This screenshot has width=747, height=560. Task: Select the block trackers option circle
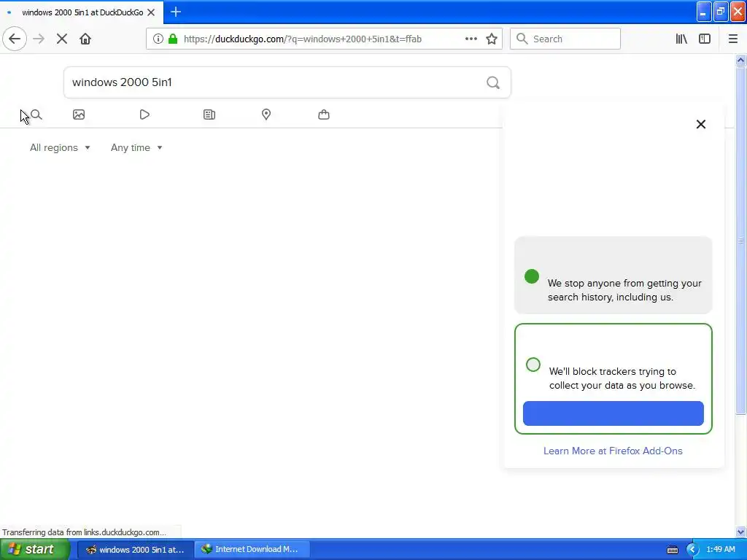tap(533, 365)
